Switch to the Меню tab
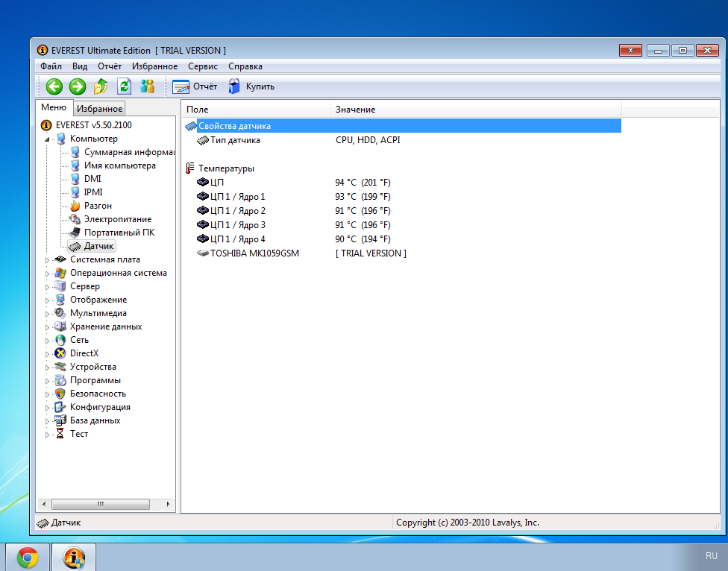The height and width of the screenshot is (571, 728). [54, 107]
